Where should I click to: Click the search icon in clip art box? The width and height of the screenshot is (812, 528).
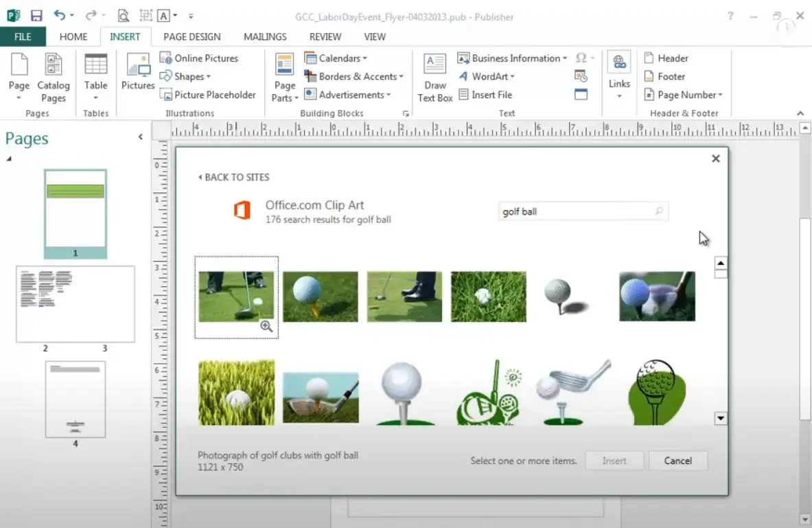[x=659, y=211]
